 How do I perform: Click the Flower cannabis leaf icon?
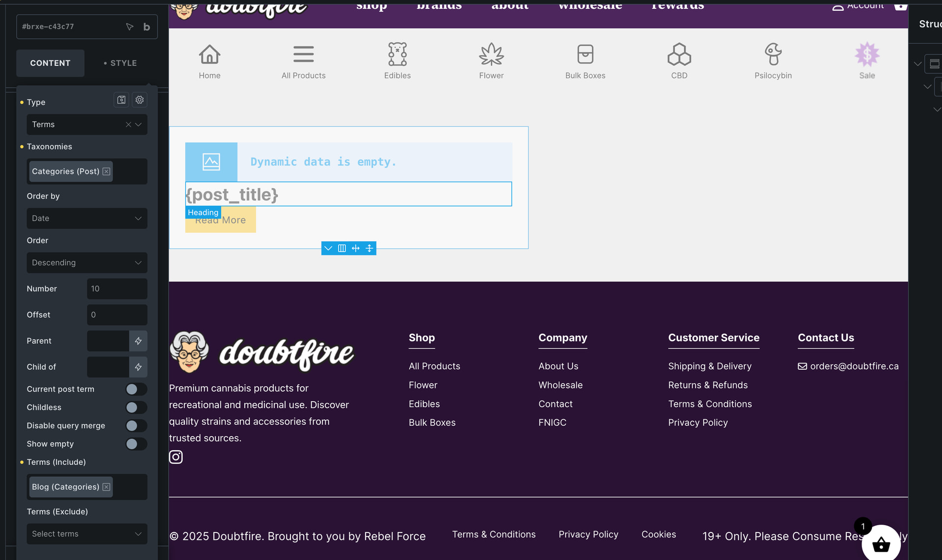(x=491, y=54)
